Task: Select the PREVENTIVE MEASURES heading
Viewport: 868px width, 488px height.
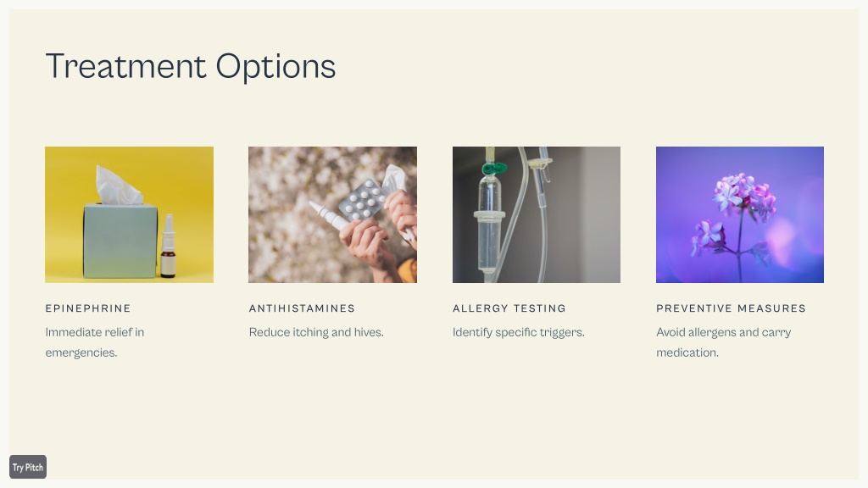Action: (x=731, y=308)
